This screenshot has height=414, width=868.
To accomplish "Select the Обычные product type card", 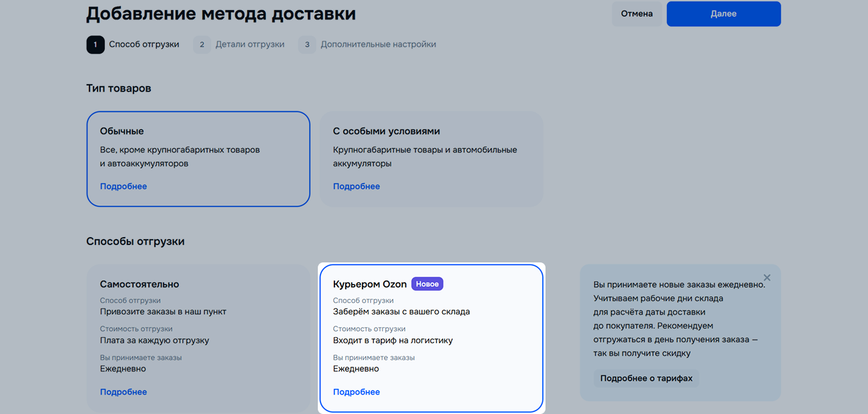I will [198, 158].
